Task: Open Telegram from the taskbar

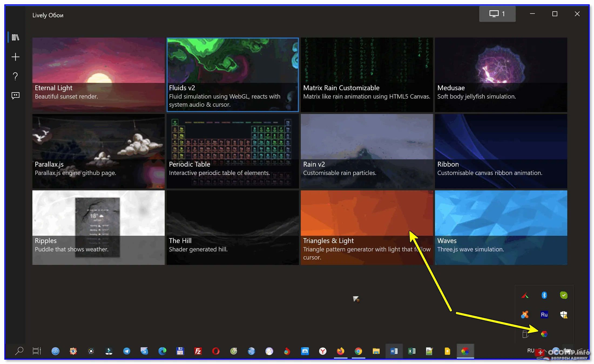Action: (127, 351)
